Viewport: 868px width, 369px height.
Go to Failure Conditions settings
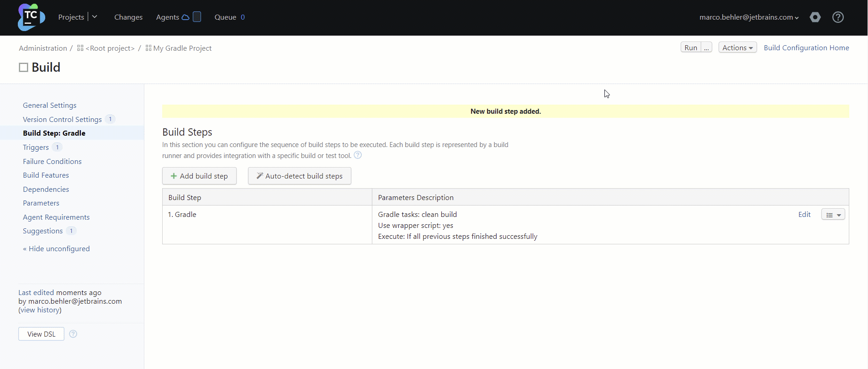(x=52, y=161)
